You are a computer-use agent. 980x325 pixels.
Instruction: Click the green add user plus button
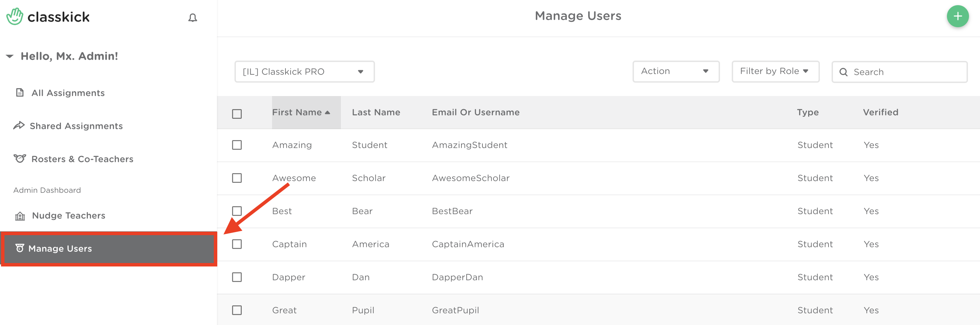point(957,17)
